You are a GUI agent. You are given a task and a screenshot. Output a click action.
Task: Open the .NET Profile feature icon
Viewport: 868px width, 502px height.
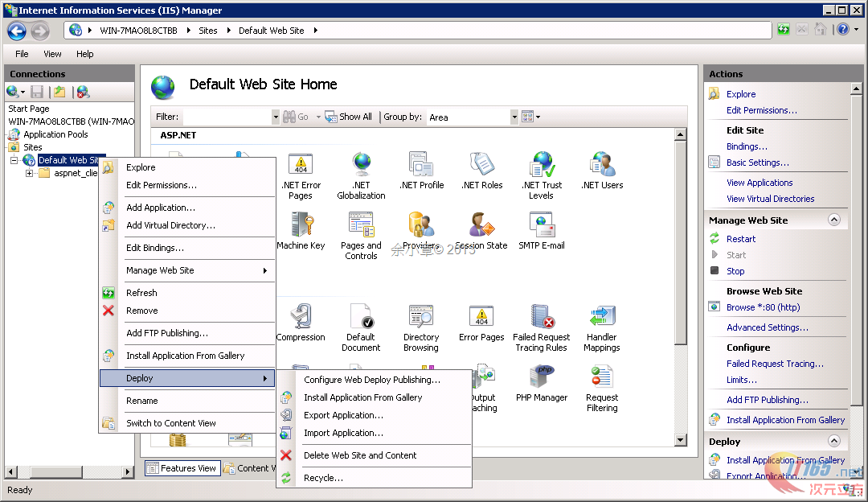pyautogui.click(x=421, y=165)
